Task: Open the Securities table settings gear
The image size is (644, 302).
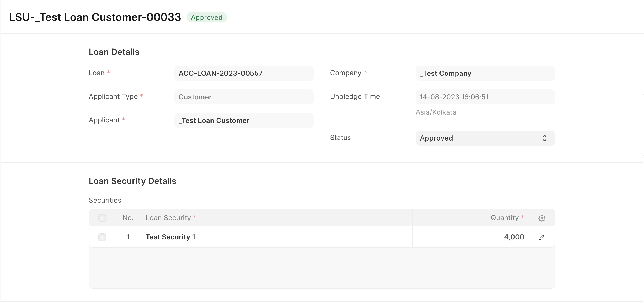Action: pyautogui.click(x=542, y=218)
